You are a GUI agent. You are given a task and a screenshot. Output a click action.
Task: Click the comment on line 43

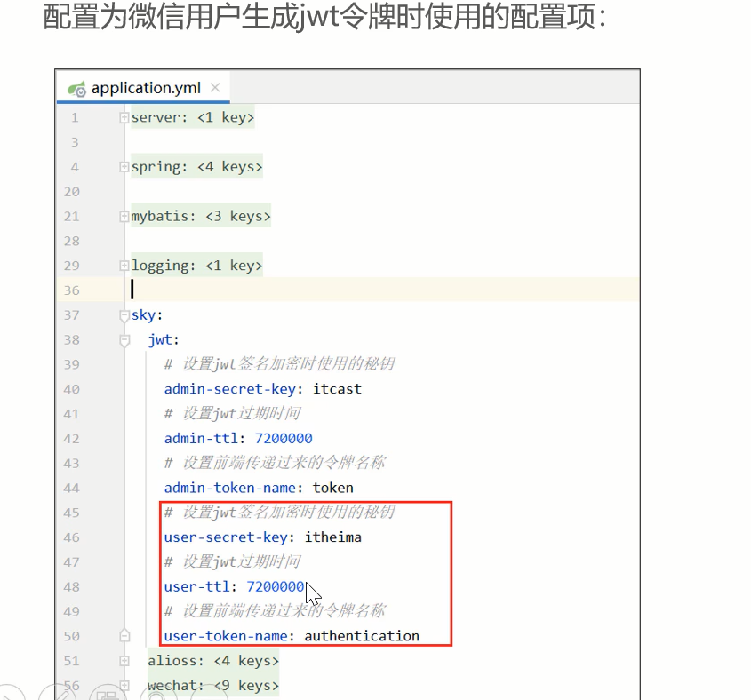pyautogui.click(x=275, y=463)
